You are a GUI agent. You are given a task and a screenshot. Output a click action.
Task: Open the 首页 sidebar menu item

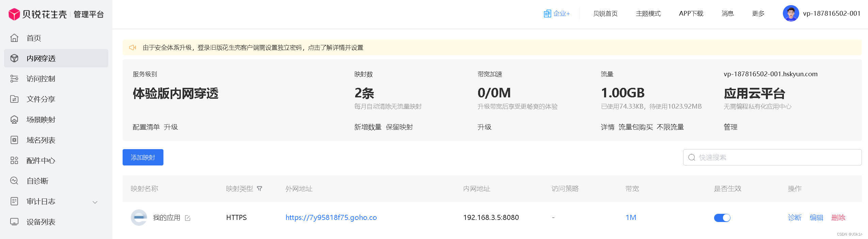coord(56,38)
